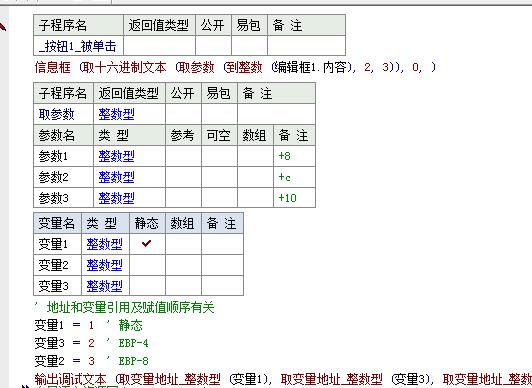532x388 pixels.
Task: Click the +8 remark for 参数1
Action: [284, 156]
